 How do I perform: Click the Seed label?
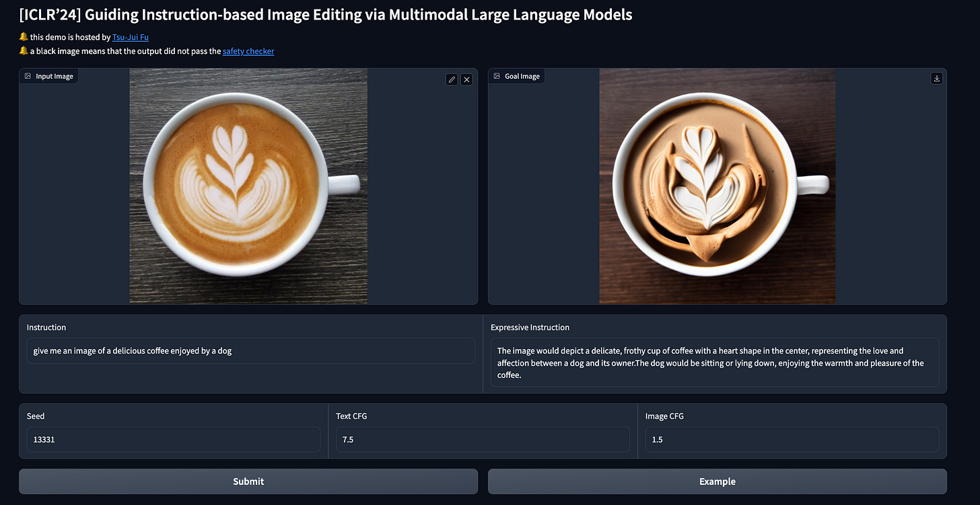point(36,416)
